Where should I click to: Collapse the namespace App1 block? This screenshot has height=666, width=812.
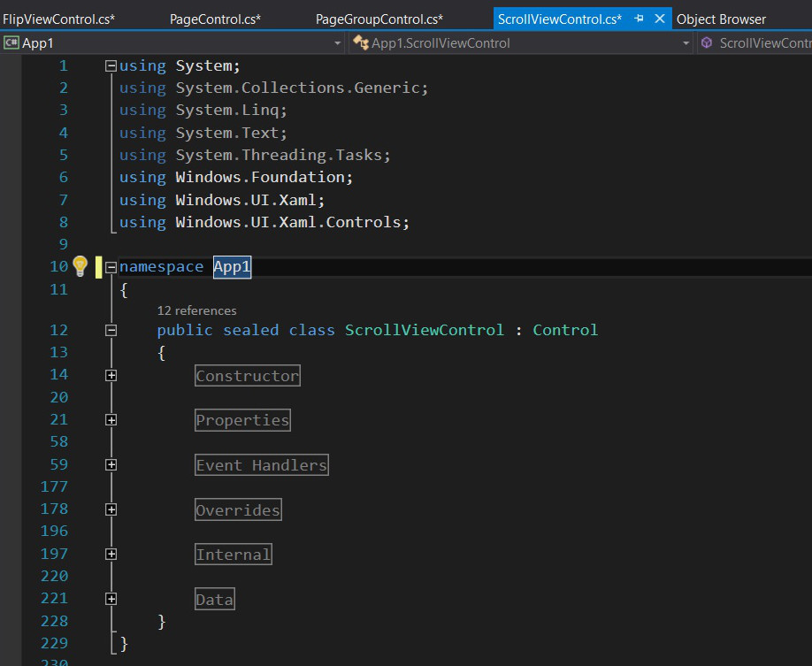click(111, 267)
